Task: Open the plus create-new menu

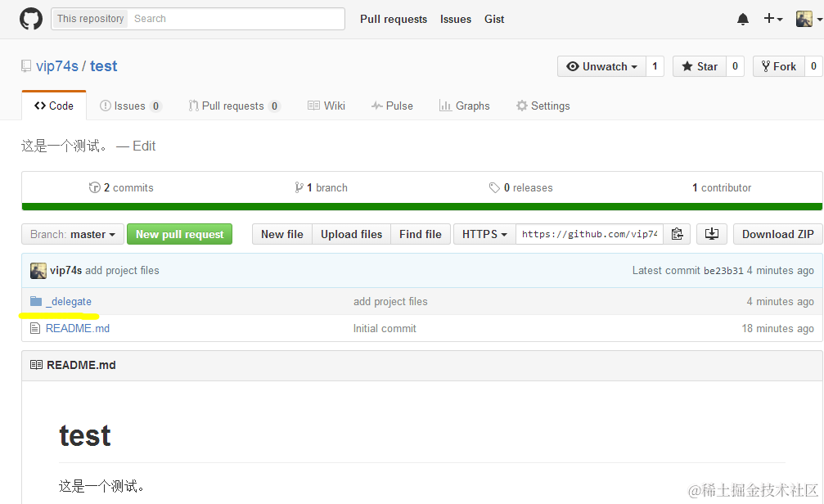Action: [773, 19]
